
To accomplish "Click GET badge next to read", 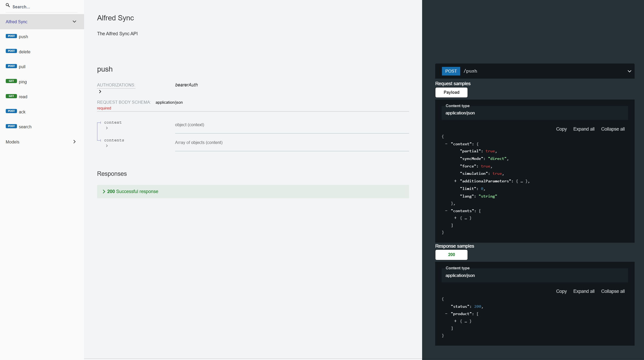I will point(11,96).
